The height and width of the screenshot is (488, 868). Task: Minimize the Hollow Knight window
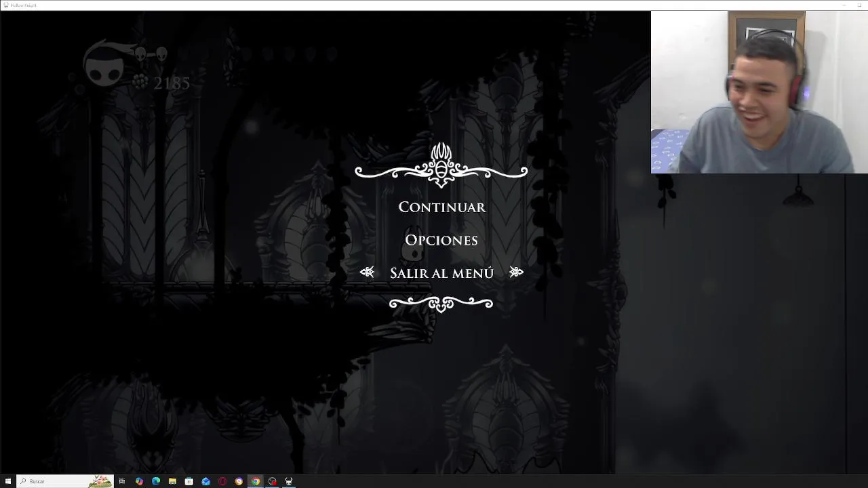(844, 5)
